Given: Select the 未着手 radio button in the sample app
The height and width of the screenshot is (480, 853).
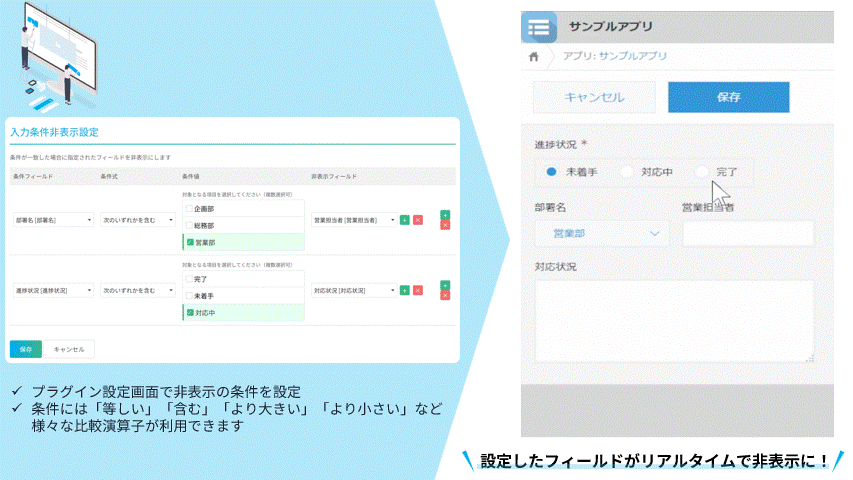Looking at the screenshot, I should click(x=551, y=172).
